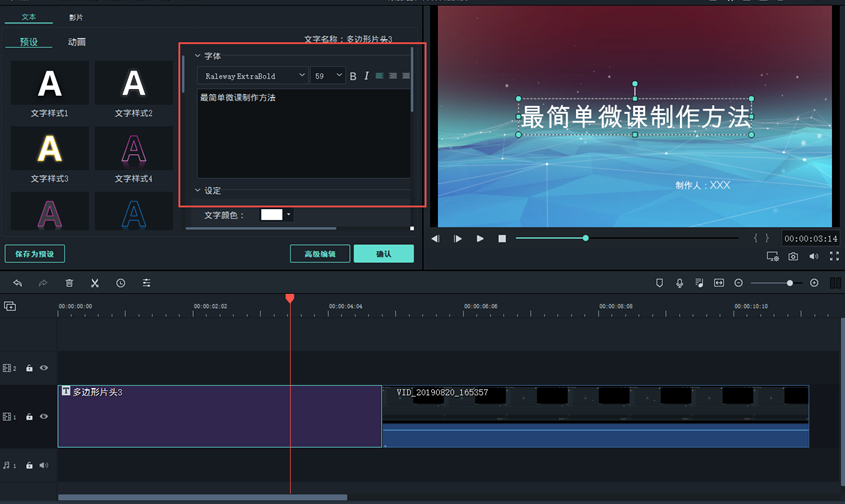Open the audio mixer icon
Image resolution: width=845 pixels, height=504 pixels.
(x=699, y=283)
